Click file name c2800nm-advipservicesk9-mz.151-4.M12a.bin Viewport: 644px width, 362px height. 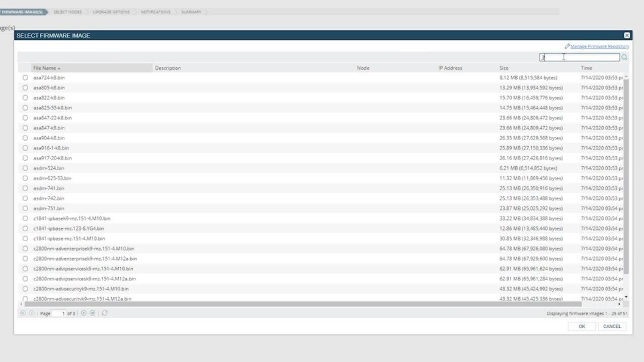coord(85,279)
